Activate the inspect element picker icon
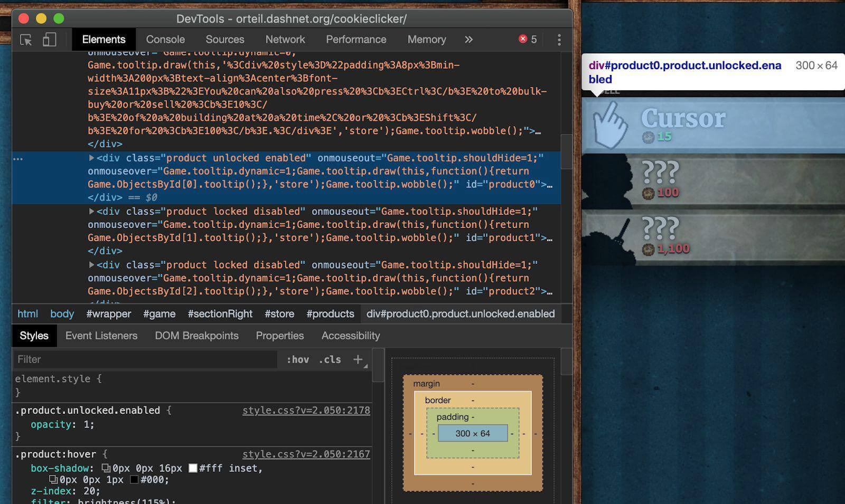The height and width of the screenshot is (504, 845). (x=26, y=40)
